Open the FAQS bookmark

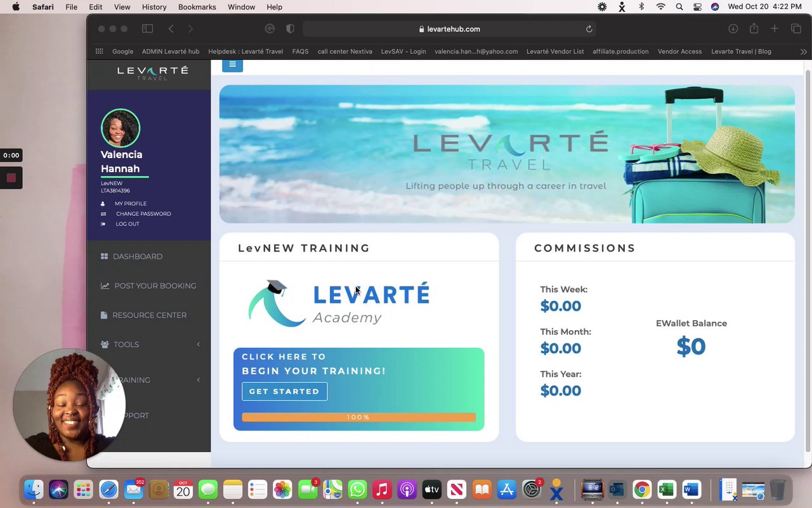[x=300, y=51]
